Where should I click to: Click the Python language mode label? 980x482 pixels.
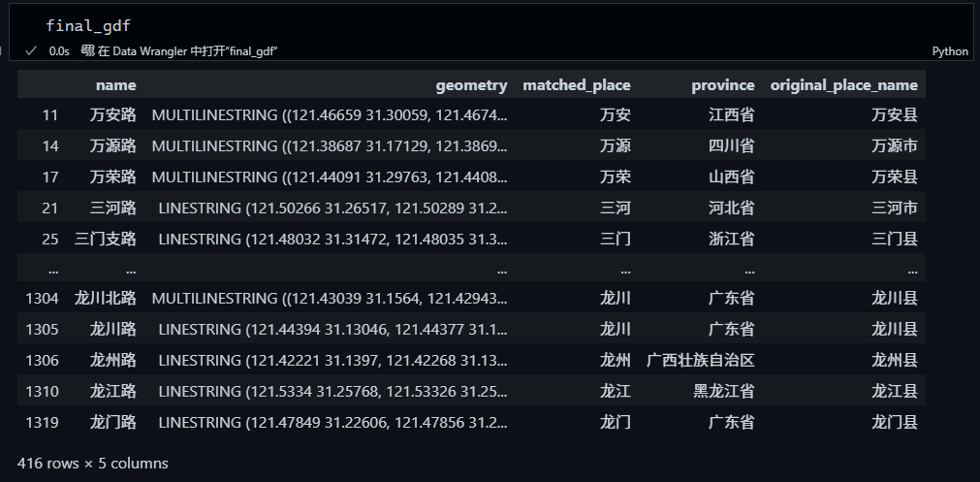(x=949, y=51)
